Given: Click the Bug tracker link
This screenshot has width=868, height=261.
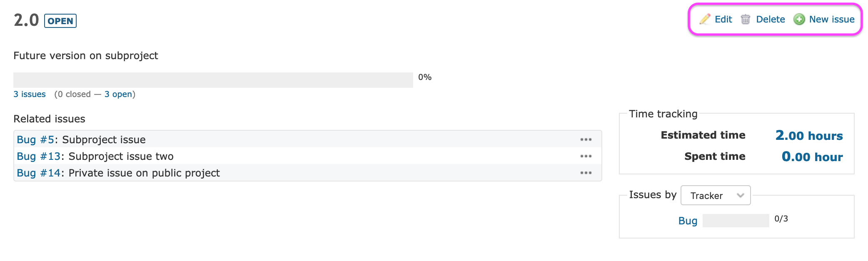Looking at the screenshot, I should pos(688,221).
